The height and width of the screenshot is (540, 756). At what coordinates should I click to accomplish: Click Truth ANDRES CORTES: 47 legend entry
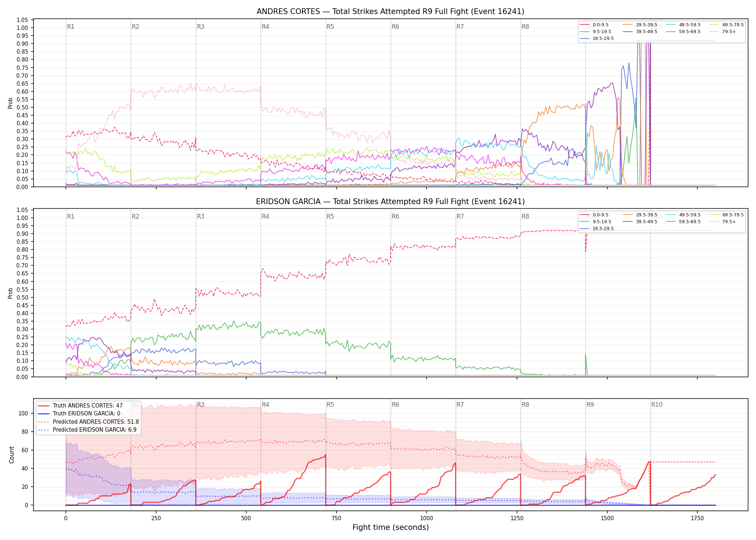pyautogui.click(x=80, y=406)
